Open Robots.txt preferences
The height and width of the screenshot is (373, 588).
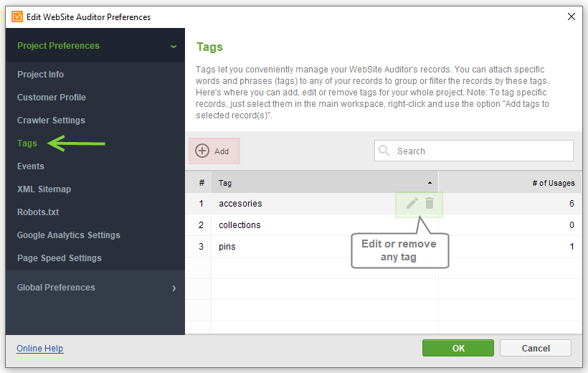pyautogui.click(x=38, y=212)
